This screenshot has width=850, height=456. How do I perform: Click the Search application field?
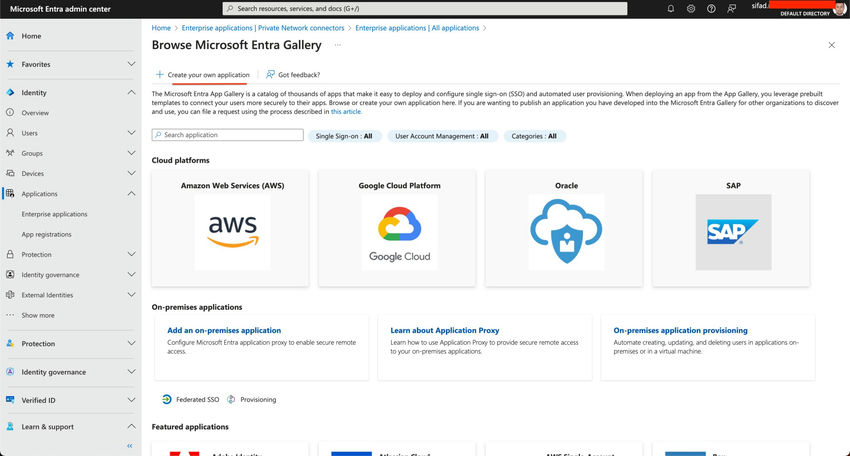tap(226, 135)
